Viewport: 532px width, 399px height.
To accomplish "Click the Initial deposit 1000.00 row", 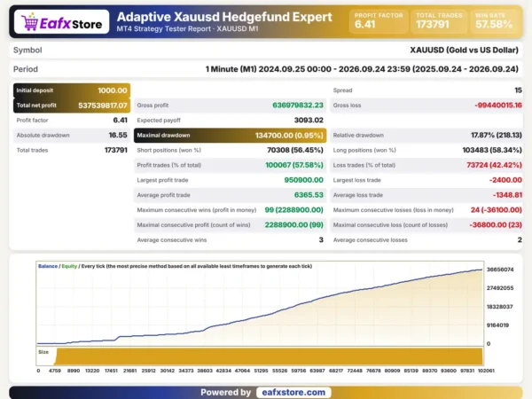I will [72, 90].
